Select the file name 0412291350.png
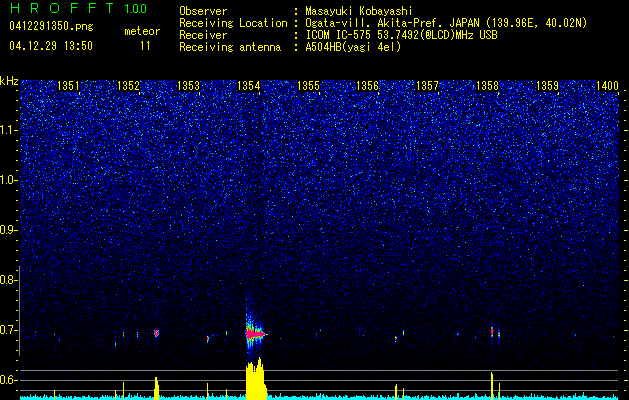 click(x=51, y=26)
